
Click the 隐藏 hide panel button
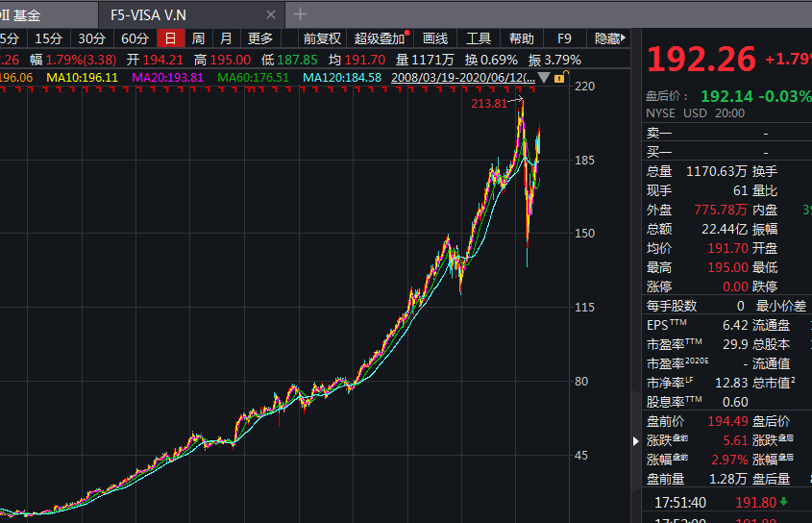point(610,38)
